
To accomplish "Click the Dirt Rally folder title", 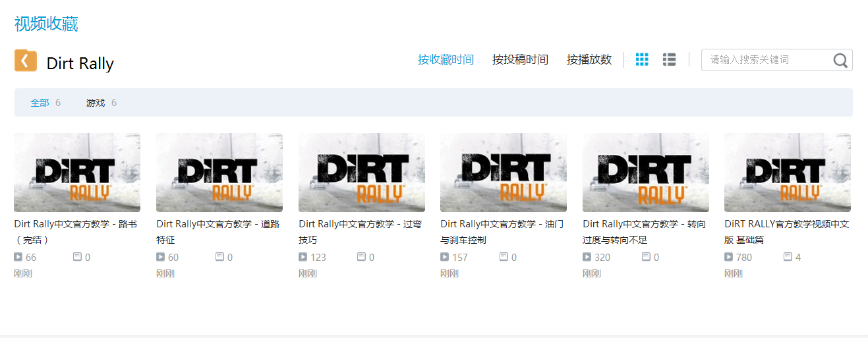I will coord(80,63).
